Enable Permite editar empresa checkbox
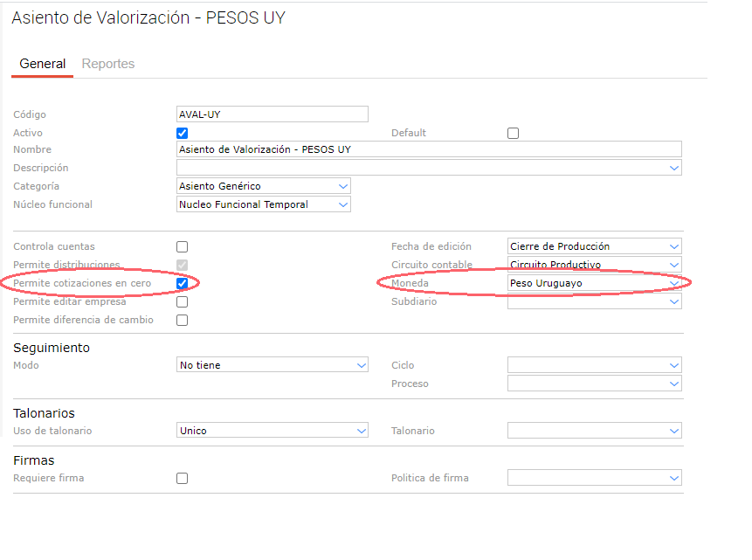 point(183,302)
